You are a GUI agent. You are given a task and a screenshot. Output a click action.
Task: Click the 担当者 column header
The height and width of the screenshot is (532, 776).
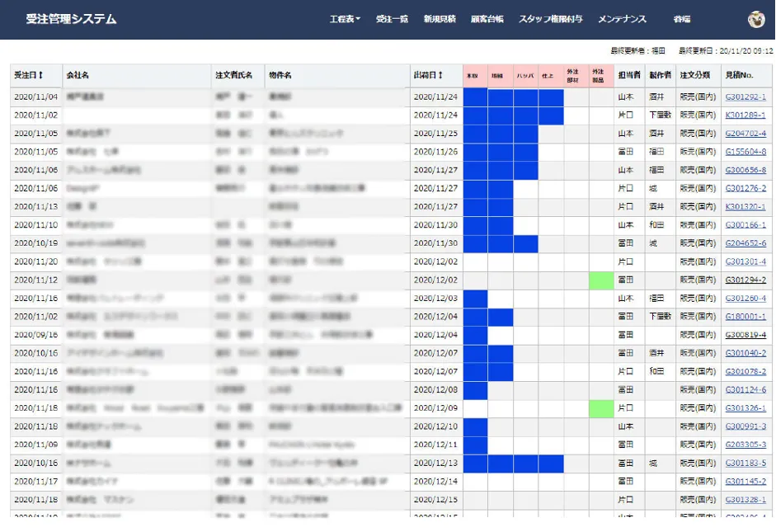(x=629, y=75)
